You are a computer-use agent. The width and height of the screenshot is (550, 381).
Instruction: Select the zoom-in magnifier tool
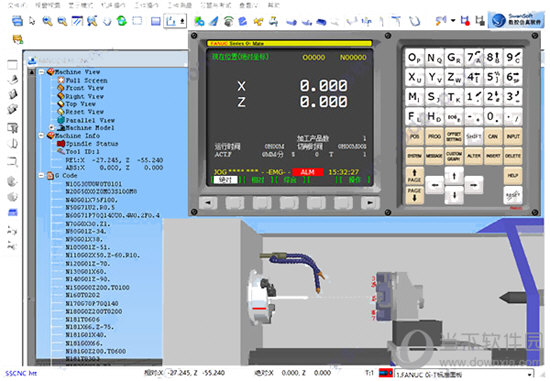click(47, 21)
